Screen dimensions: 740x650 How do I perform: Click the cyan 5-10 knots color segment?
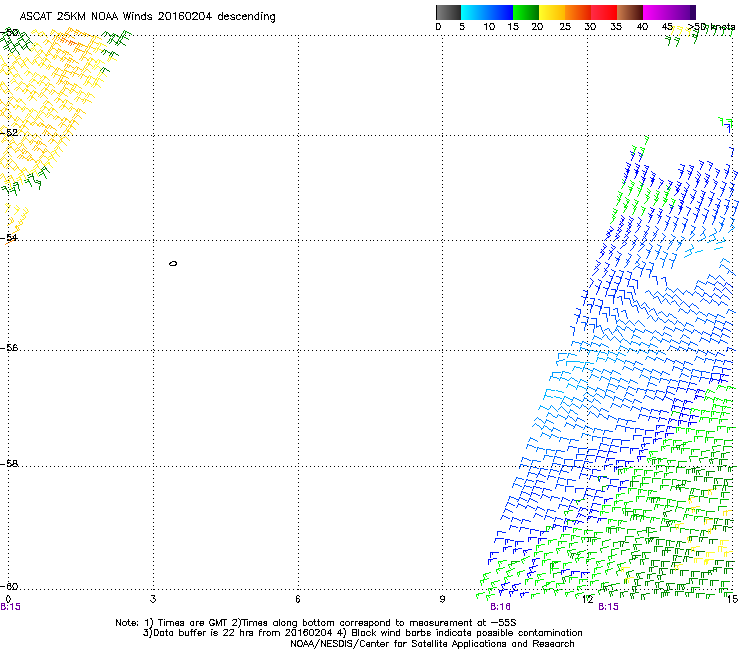[473, 12]
